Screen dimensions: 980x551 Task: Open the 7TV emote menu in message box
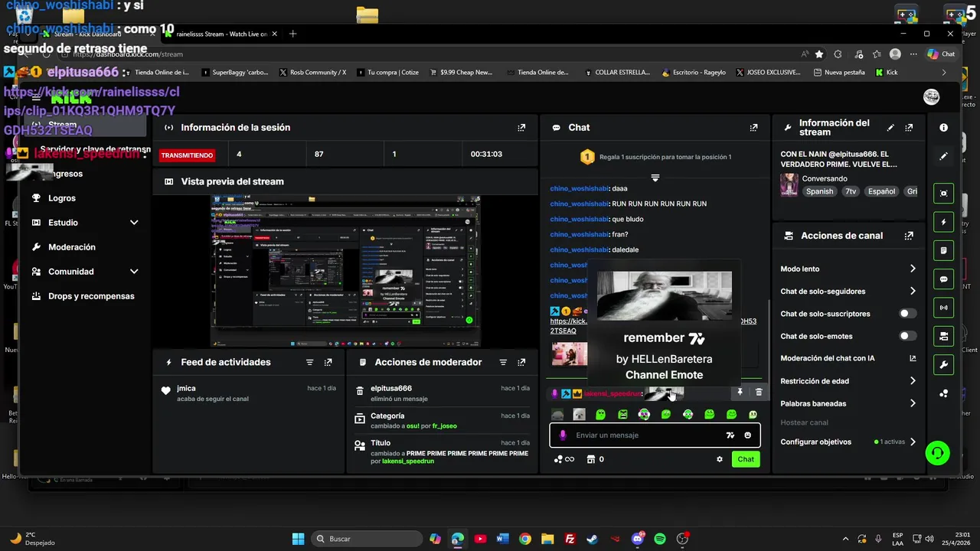tap(730, 435)
